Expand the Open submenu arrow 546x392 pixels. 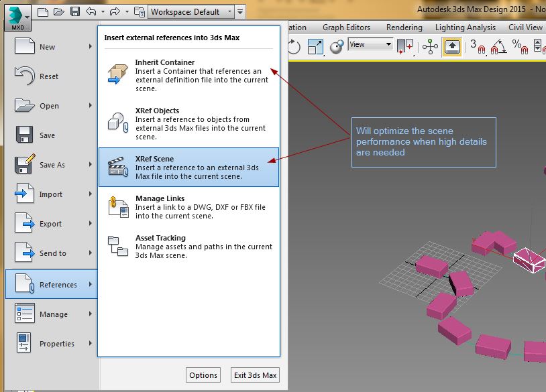(90, 105)
